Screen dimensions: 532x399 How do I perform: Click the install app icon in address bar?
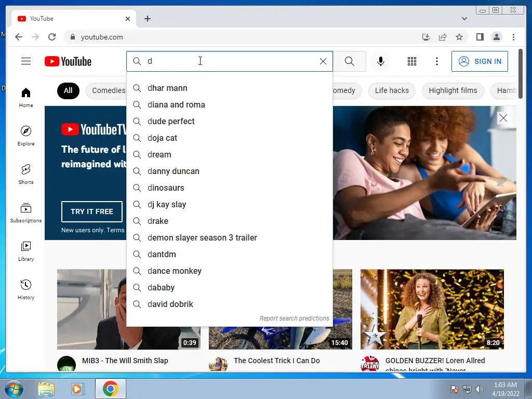426,37
